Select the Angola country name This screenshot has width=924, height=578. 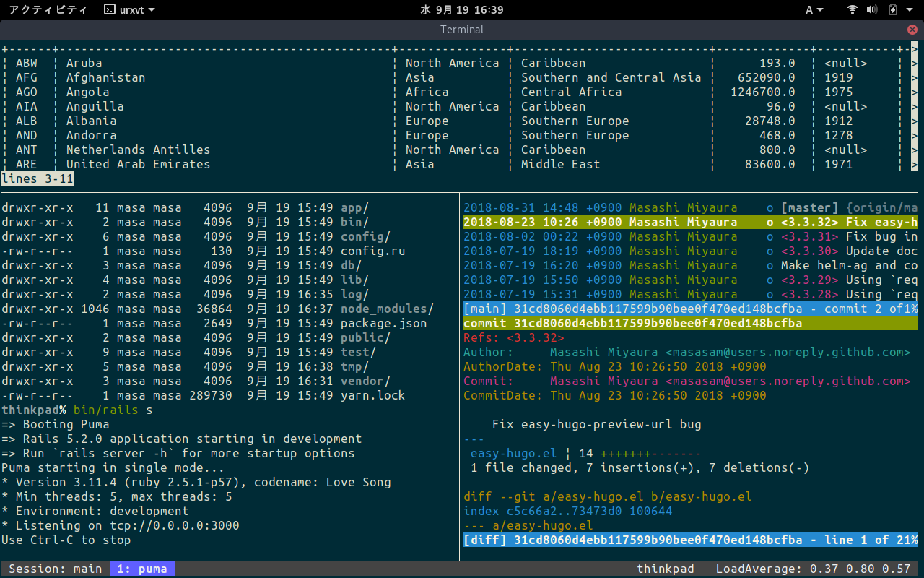click(88, 92)
